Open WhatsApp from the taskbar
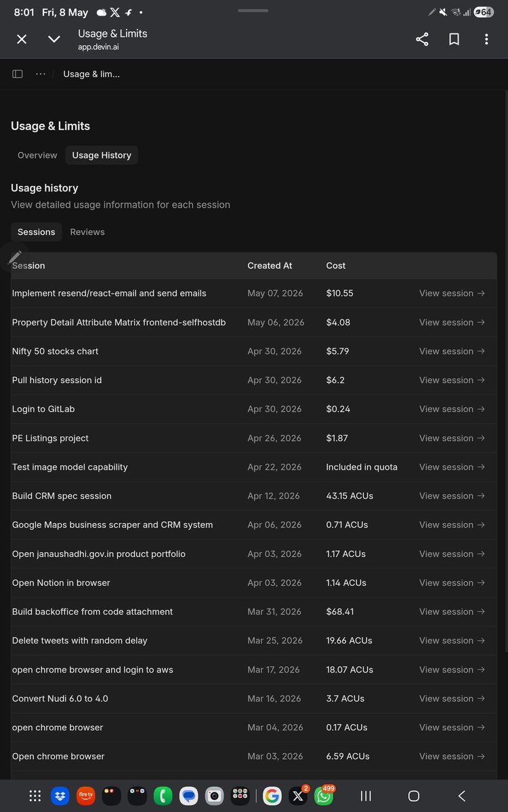The width and height of the screenshot is (508, 812). [324, 796]
